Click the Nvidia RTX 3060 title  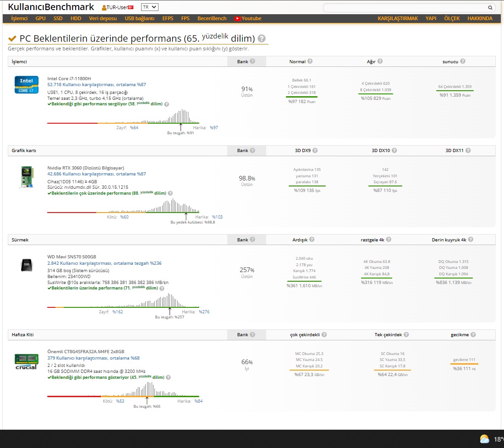tap(86, 168)
